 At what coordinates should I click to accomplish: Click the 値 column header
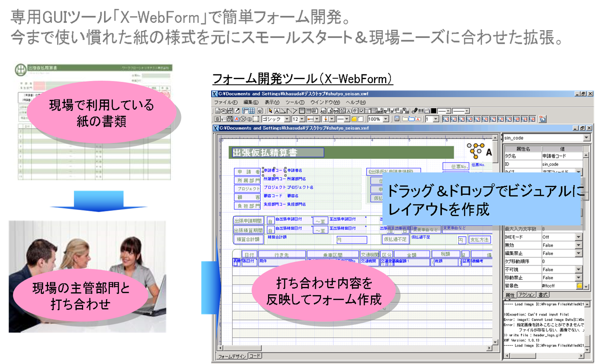click(562, 148)
